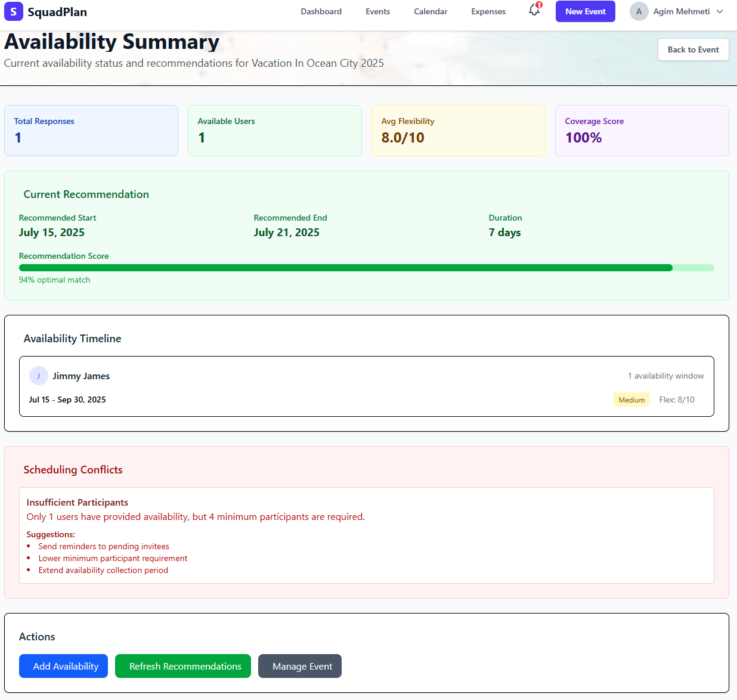
Task: Open the Events section
Action: tap(377, 11)
